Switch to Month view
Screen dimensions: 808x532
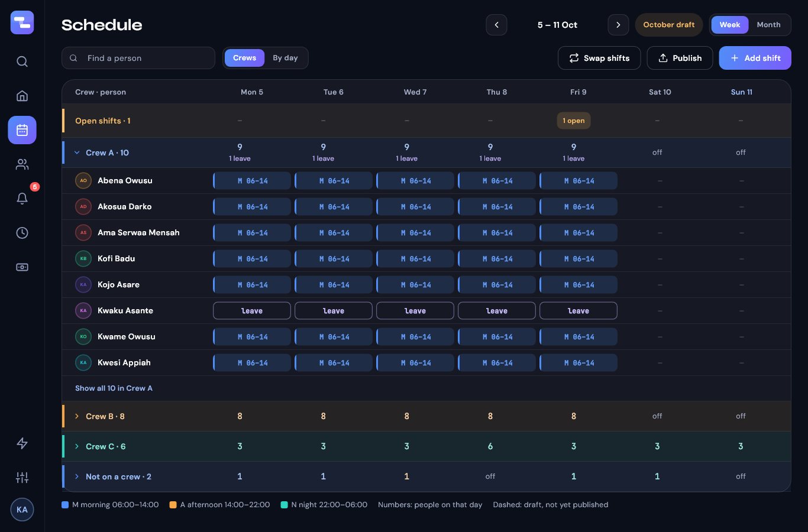[x=768, y=25]
